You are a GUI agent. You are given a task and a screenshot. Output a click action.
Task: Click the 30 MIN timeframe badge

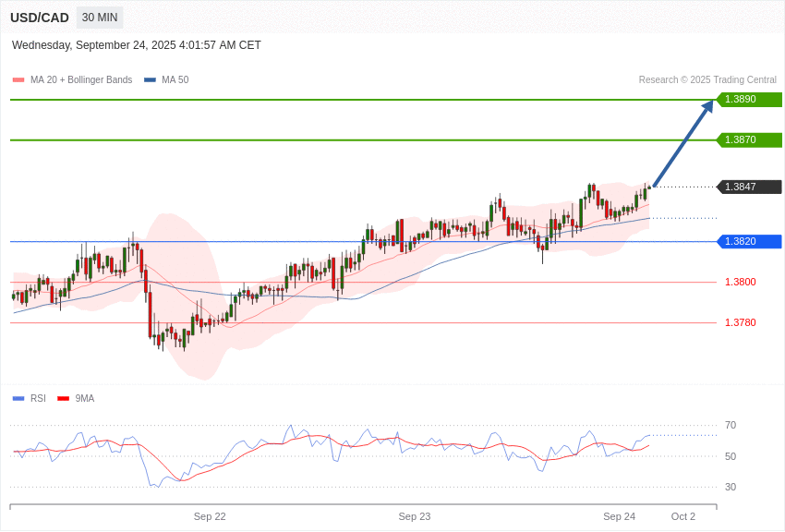pos(100,18)
